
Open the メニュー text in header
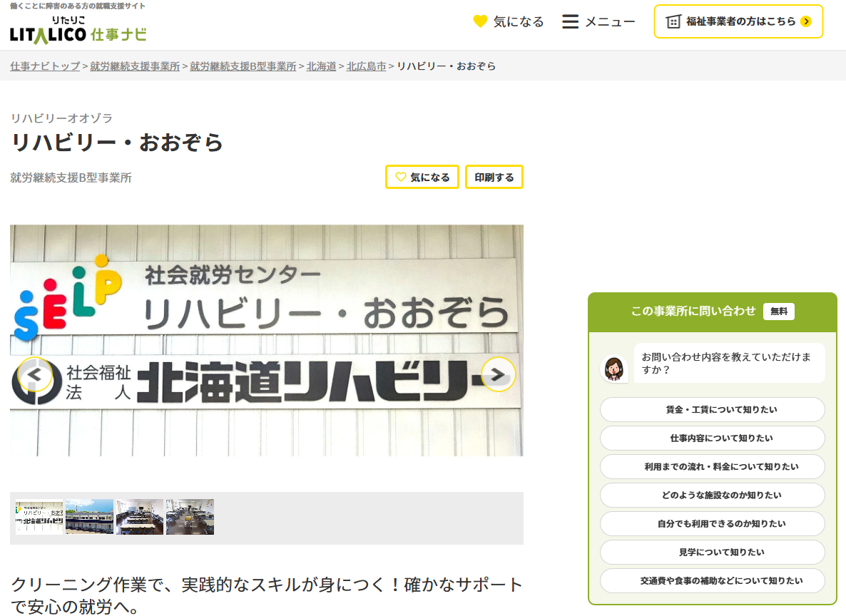coord(610,21)
